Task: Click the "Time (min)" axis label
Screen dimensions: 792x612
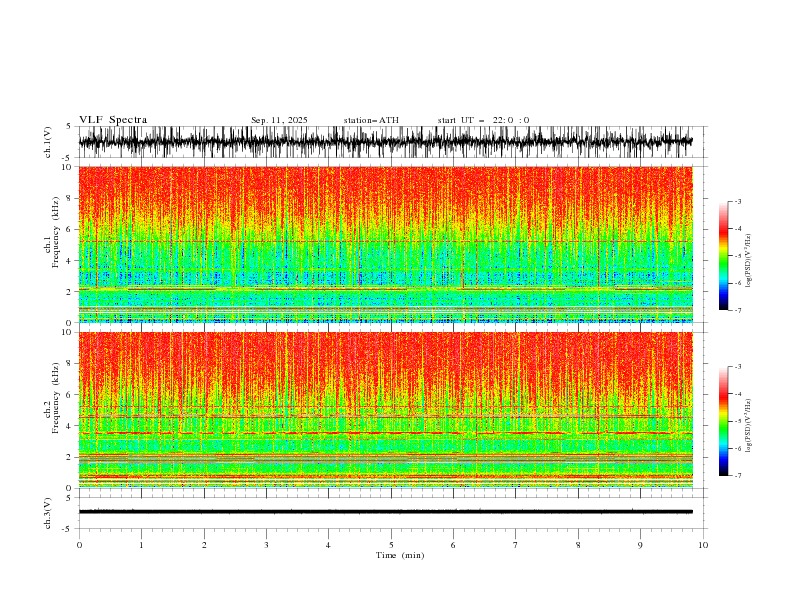Action: (400, 555)
